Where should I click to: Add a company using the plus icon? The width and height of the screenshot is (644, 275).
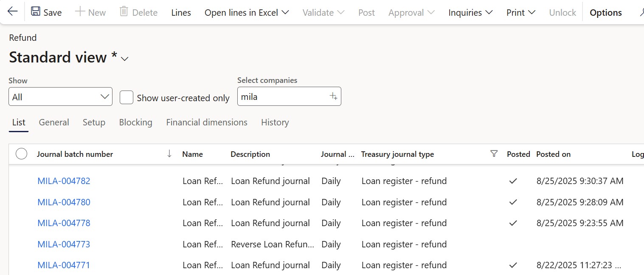pos(333,96)
